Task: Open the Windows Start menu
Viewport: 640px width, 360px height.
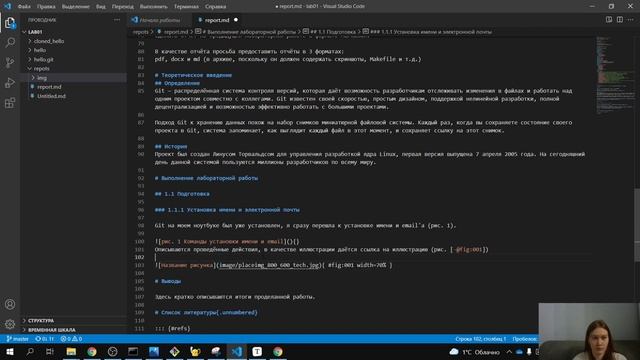Action: (9, 351)
